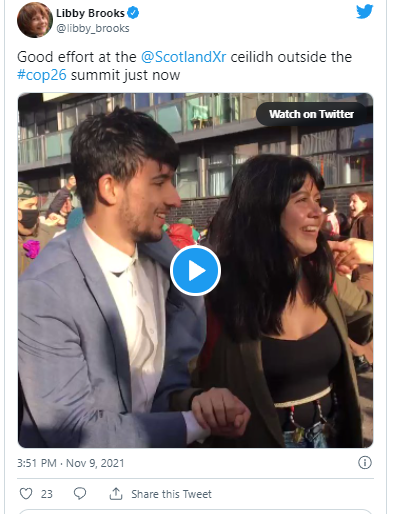Click the 3:51 PM time text
394x514 pixels.
(x=37, y=463)
